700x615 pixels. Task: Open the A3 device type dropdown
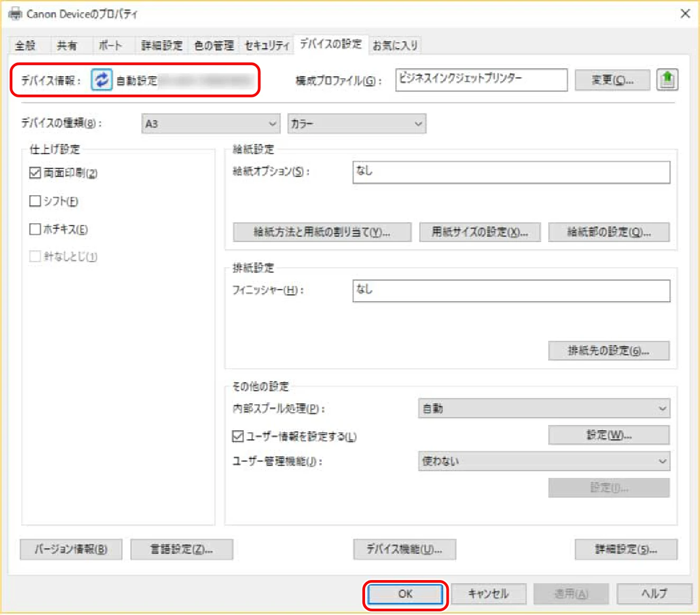(x=211, y=123)
